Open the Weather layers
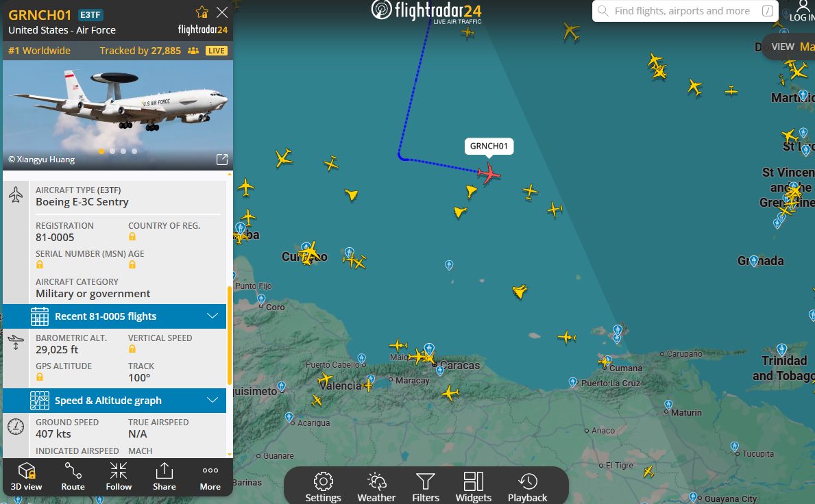815x504 pixels. (x=376, y=488)
